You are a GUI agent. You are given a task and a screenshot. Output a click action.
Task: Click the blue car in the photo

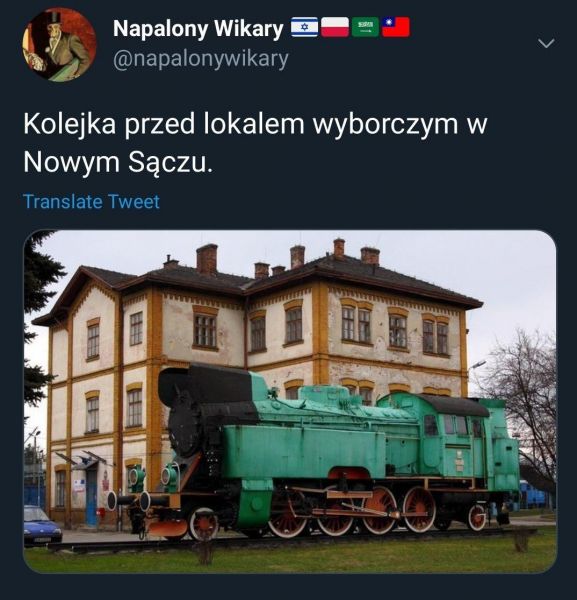[42, 524]
